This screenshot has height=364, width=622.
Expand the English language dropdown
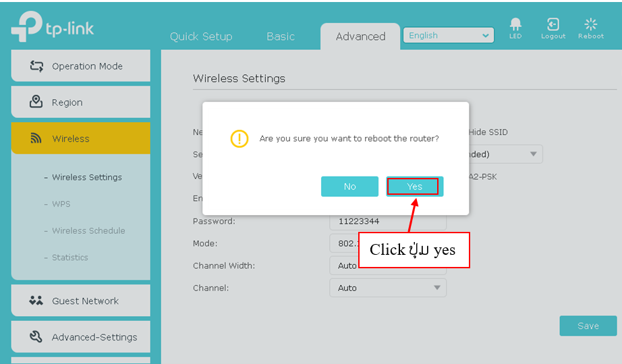pos(448,36)
